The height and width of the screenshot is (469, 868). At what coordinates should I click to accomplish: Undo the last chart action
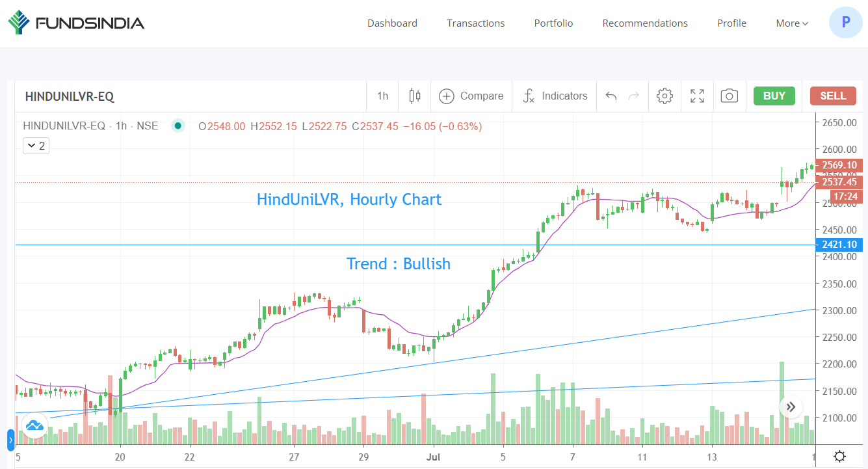pos(611,96)
